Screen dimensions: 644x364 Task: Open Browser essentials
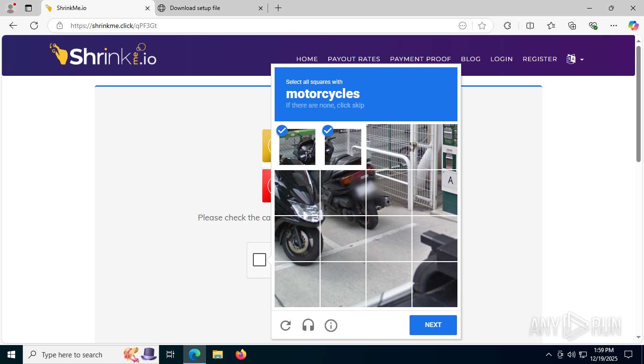point(593,26)
